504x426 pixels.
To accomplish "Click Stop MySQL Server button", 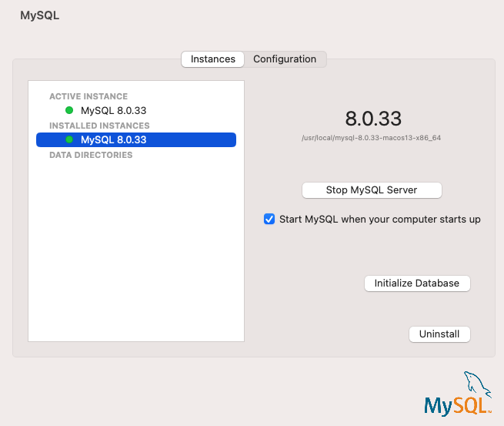I will [x=372, y=190].
